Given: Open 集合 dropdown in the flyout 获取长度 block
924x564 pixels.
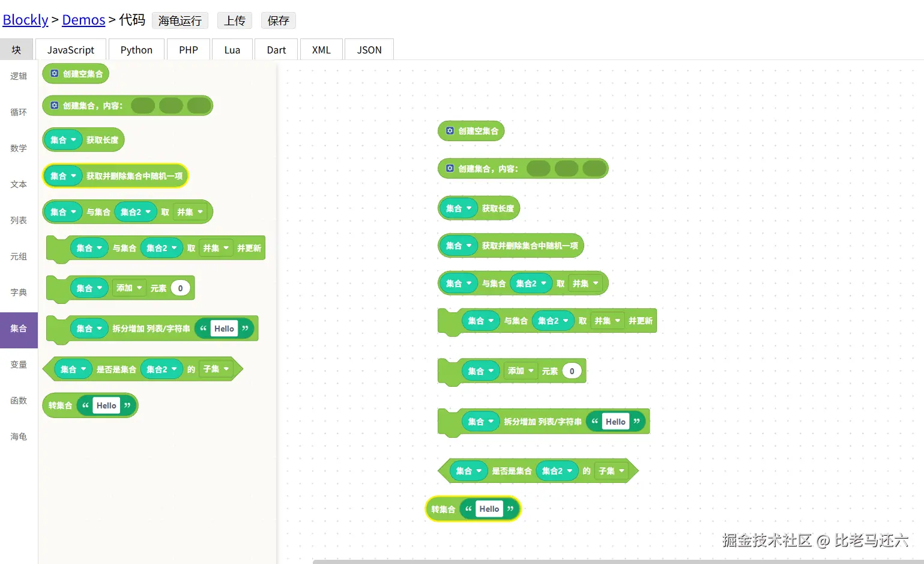Looking at the screenshot, I should click(64, 140).
